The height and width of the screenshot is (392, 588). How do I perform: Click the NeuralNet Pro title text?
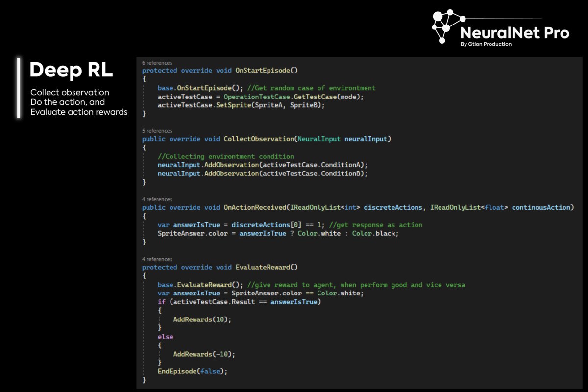514,32
